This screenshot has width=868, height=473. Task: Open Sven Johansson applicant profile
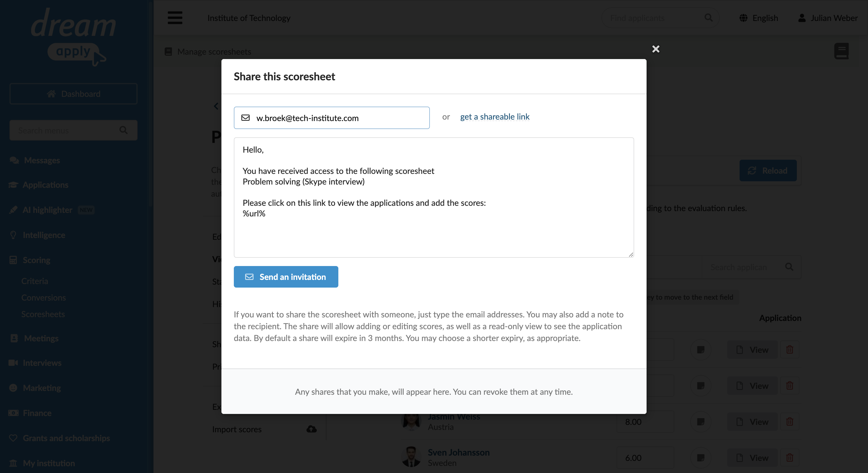(459, 452)
